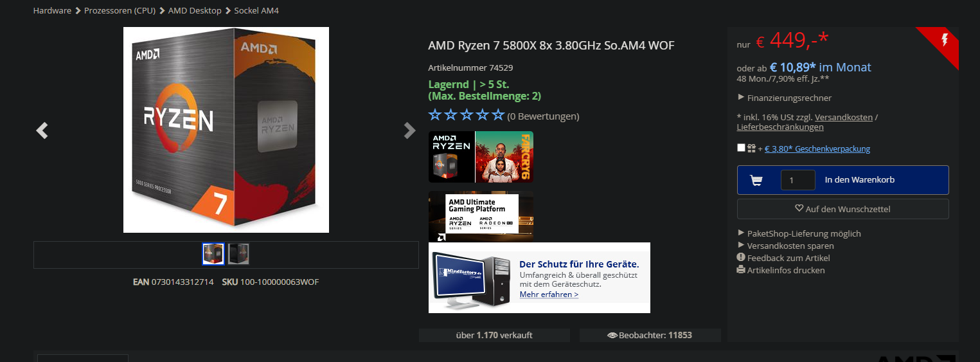Enable the Geschenkverpackung checkbox
Image resolution: width=980 pixels, height=362 pixels.
[741, 148]
